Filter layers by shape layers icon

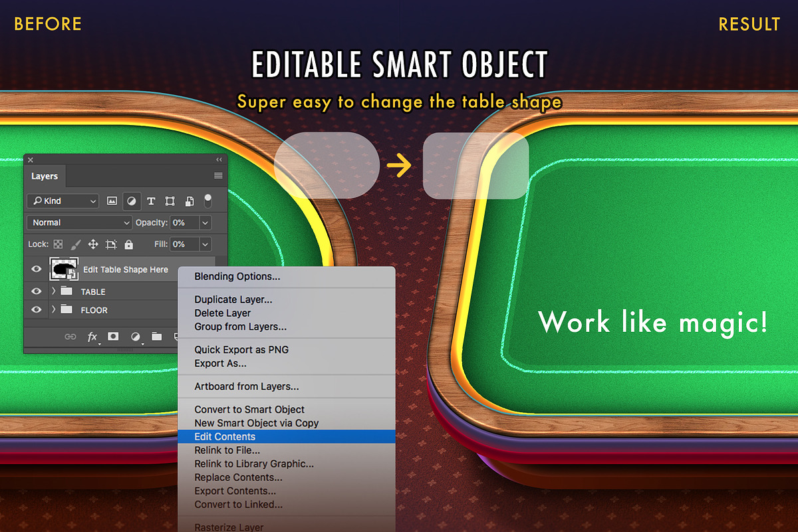pos(170,201)
